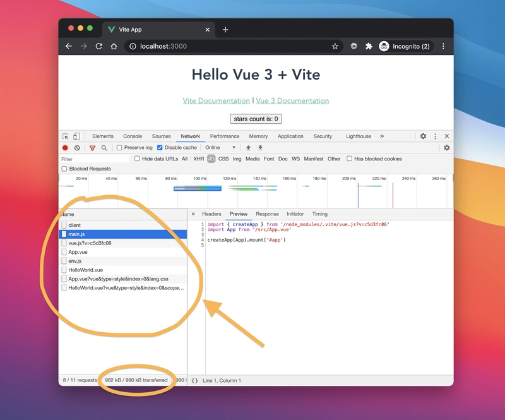Check Has blocked cookies
This screenshot has height=420, width=505.
click(350, 159)
